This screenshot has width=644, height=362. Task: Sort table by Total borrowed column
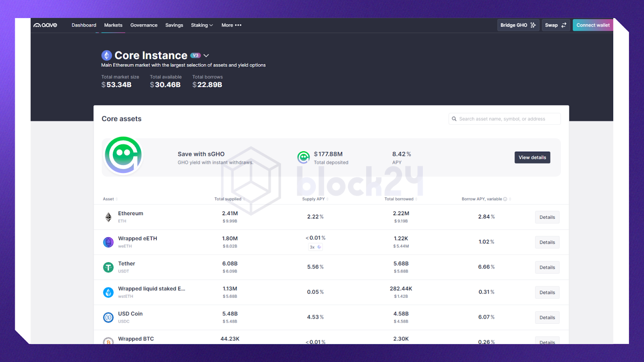[400, 199]
